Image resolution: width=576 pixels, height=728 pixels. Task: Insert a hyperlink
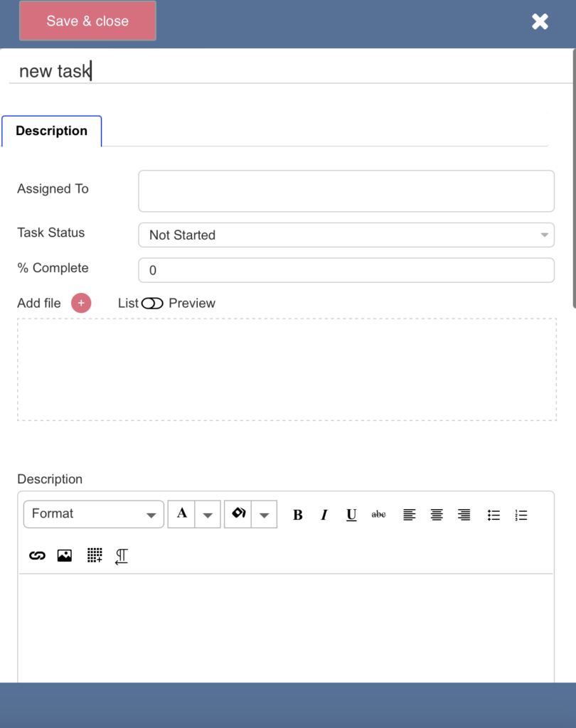coord(37,555)
